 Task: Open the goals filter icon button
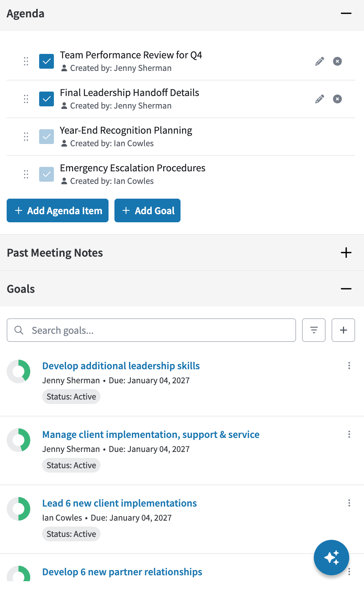click(x=314, y=330)
